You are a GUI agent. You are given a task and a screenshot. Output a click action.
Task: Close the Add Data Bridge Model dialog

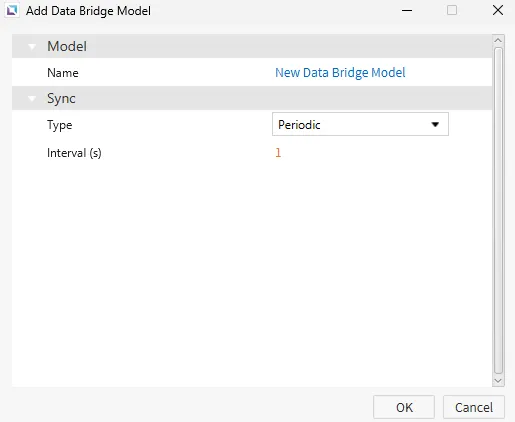coord(498,10)
